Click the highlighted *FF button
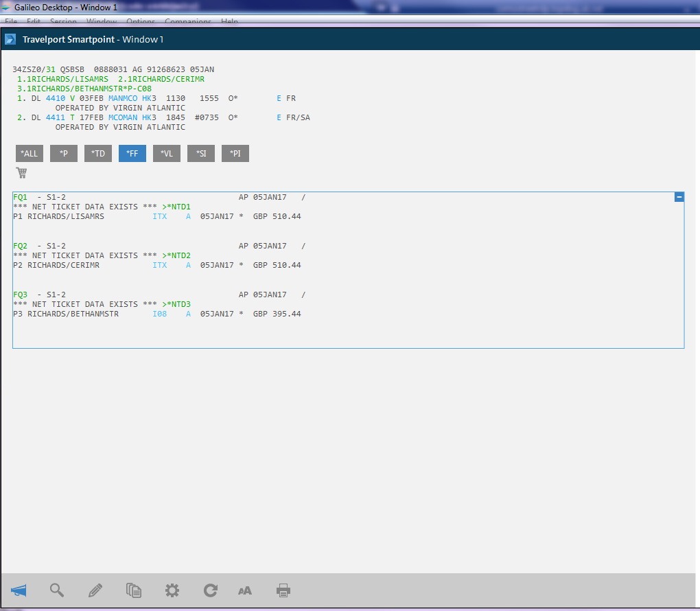 click(x=132, y=153)
